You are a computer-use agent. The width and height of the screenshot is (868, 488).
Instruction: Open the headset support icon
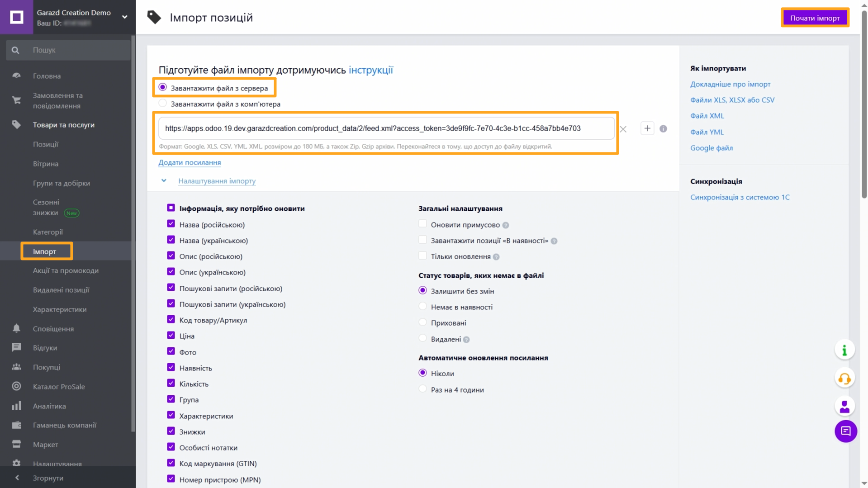point(844,379)
